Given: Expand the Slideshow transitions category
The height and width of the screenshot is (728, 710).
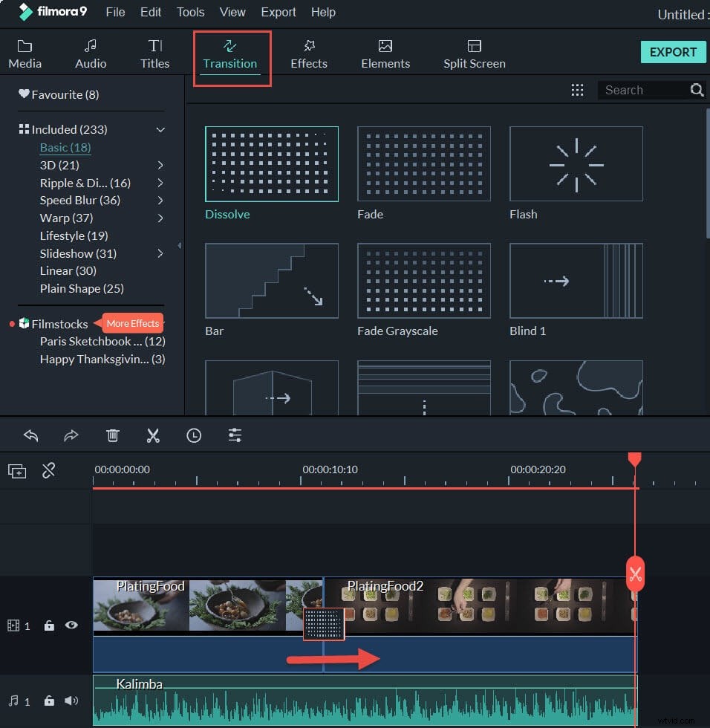Looking at the screenshot, I should (160, 253).
